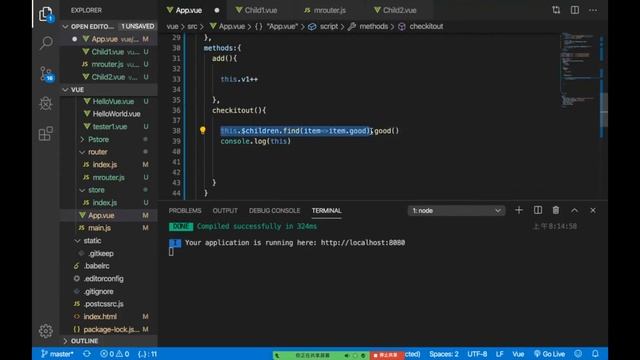Click the Open Changes icon in editor toolbar
Screen dimensions: 640x360
(x=556, y=10)
